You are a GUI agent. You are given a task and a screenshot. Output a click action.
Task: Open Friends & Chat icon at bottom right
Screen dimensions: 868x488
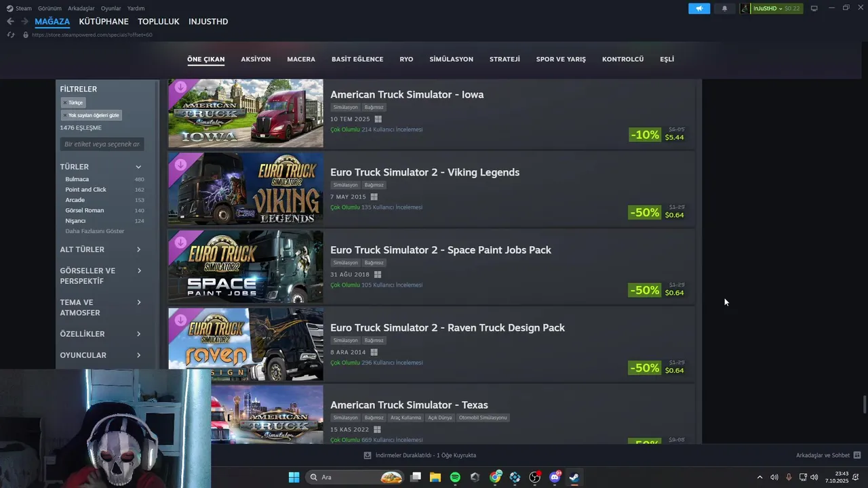[x=857, y=455]
